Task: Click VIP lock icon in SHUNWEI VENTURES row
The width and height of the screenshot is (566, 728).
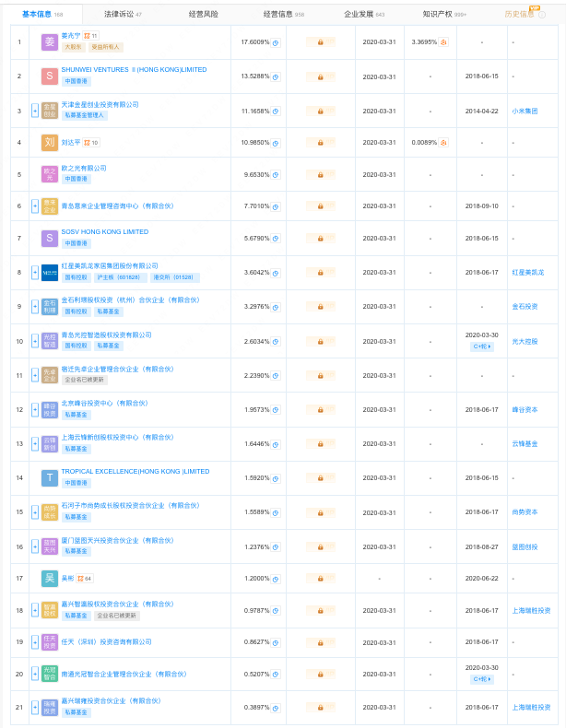Action: pos(321,77)
